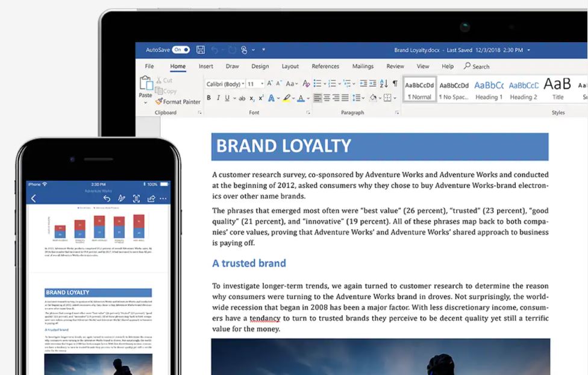Screen dimensions: 588x375
Task: Click the Borders grid icon
Action: point(387,98)
